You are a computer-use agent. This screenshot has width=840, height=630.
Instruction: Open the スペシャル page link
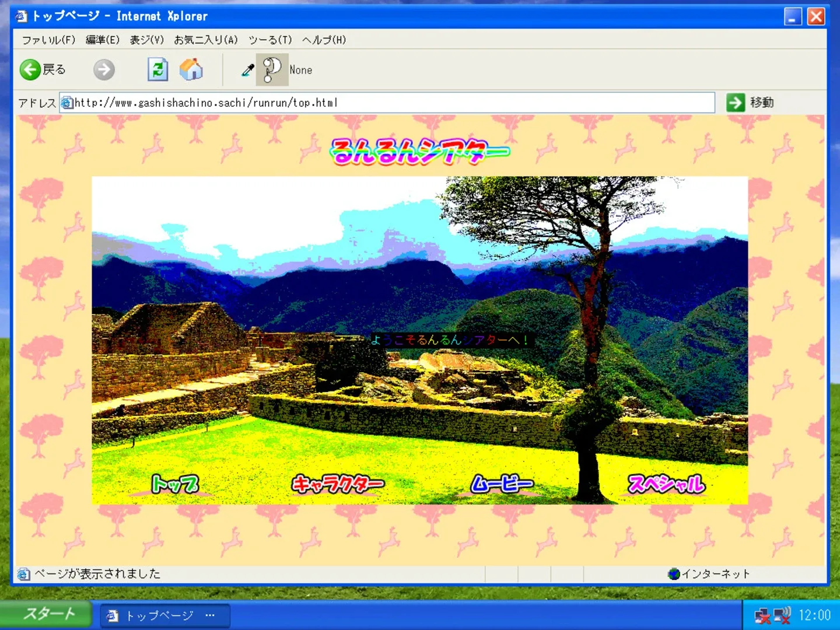point(666,484)
